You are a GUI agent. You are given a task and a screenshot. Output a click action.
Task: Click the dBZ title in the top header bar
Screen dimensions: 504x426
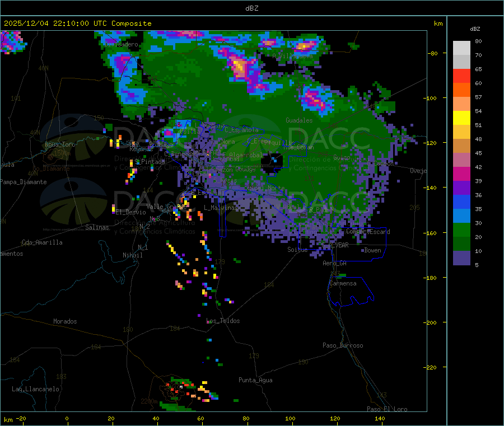tap(251, 8)
